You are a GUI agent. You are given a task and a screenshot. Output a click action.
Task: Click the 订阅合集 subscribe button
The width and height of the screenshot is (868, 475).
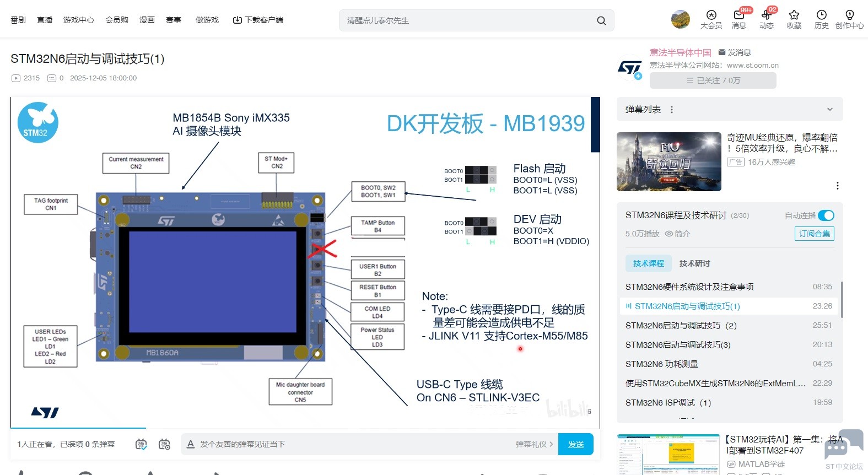pyautogui.click(x=814, y=234)
